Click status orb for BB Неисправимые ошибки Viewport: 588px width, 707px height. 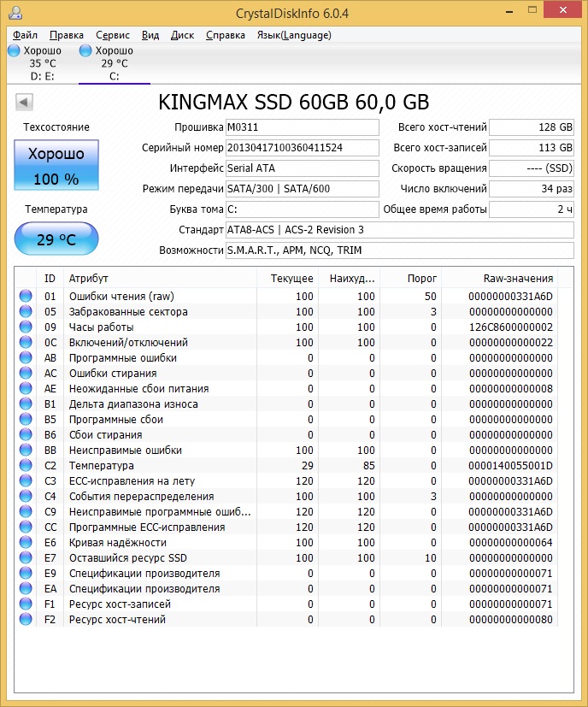(26, 450)
